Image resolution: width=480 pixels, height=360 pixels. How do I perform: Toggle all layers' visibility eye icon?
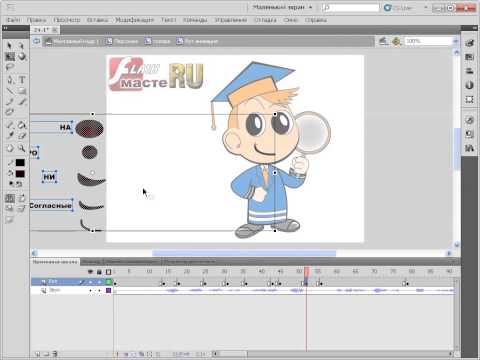click(90, 272)
